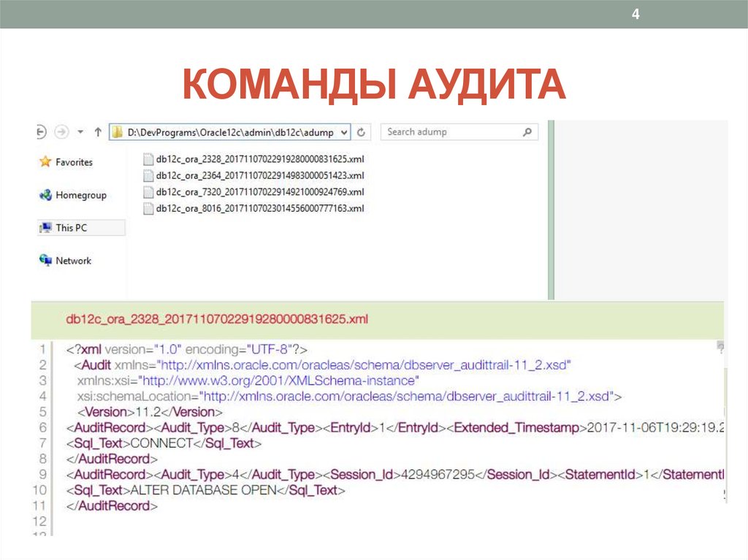Navigate back using the back arrow
The image size is (748, 560).
pyautogui.click(x=39, y=132)
